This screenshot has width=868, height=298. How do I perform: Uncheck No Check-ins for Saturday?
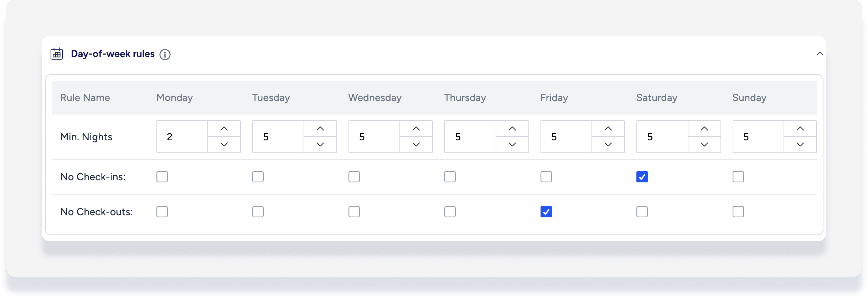pyautogui.click(x=642, y=177)
